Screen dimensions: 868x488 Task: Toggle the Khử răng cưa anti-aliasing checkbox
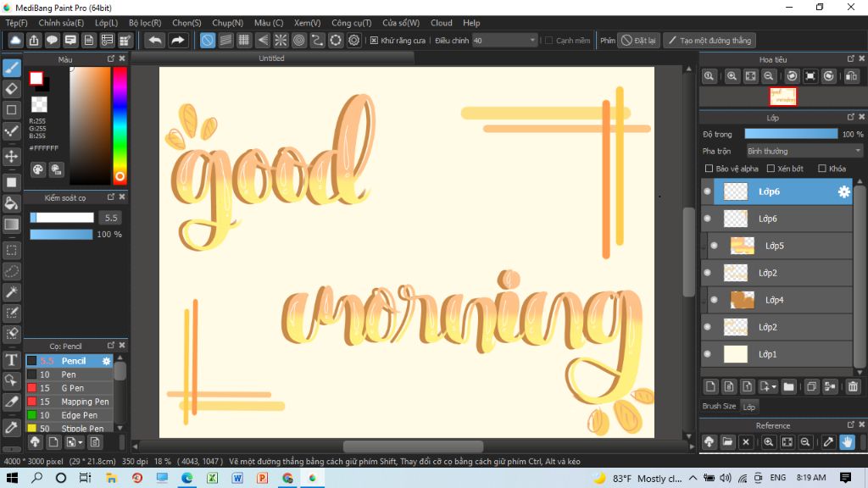[x=374, y=41]
